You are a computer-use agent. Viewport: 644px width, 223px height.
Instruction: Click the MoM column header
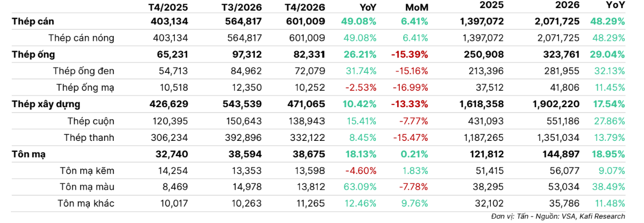415,7
